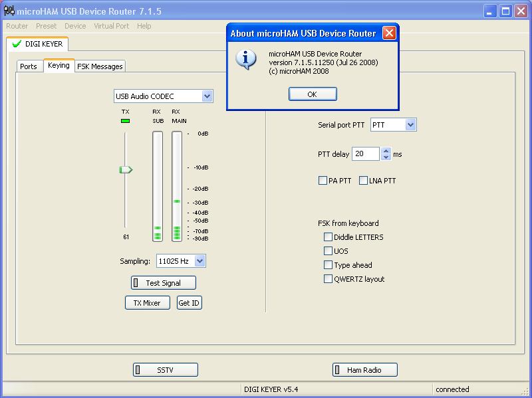This screenshot has height=398, width=532.
Task: Click the PTT delay input field
Action: (365, 154)
